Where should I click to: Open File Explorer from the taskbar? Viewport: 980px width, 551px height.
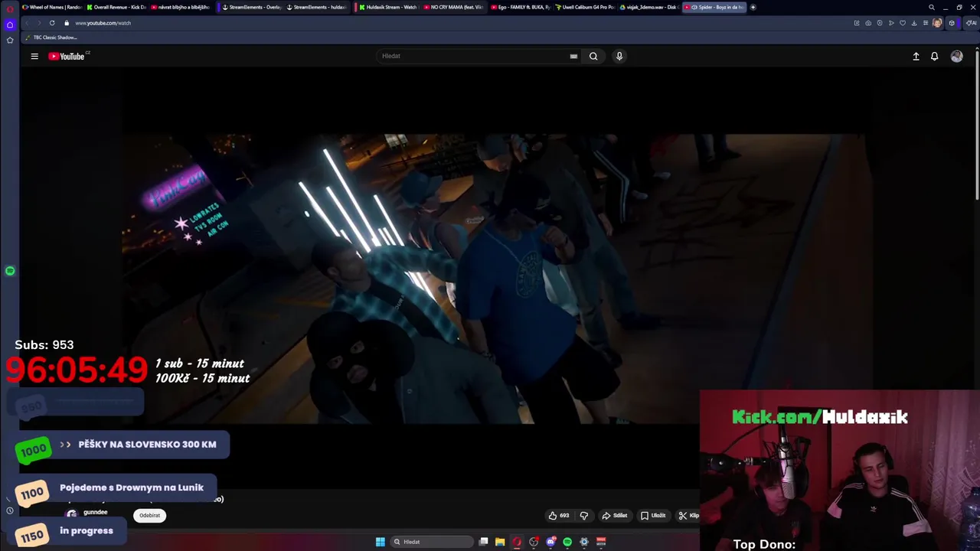pos(500,542)
